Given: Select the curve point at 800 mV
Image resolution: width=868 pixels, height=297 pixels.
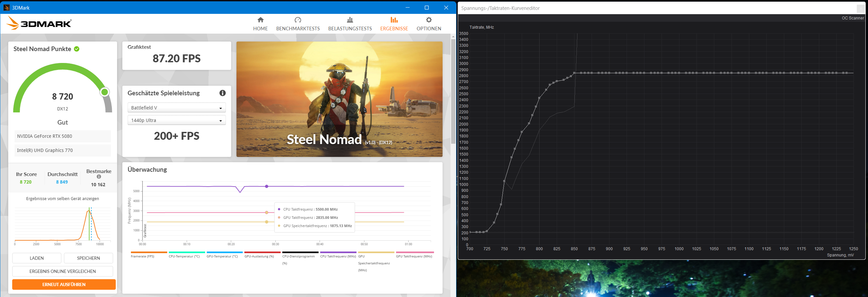Looking at the screenshot, I should pyautogui.click(x=539, y=98).
